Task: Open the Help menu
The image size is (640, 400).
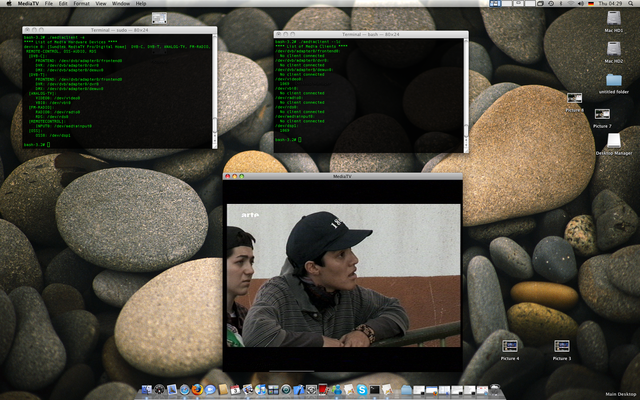Action: coord(141,3)
